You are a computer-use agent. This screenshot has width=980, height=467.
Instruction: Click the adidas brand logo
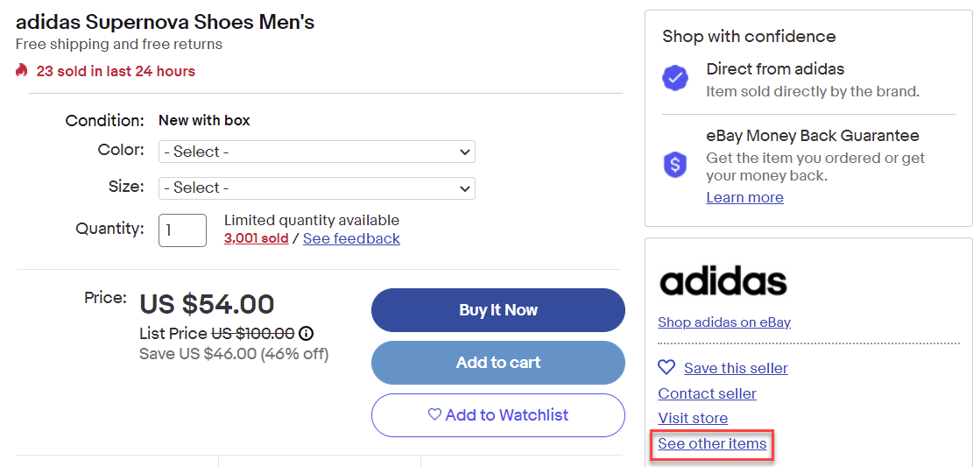point(723,282)
